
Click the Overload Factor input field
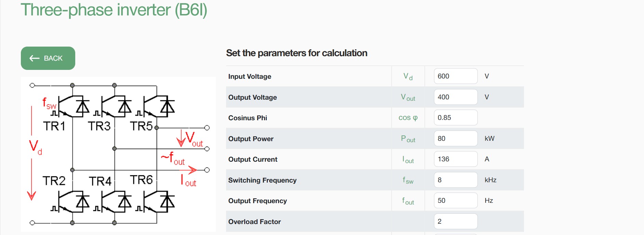(455, 221)
